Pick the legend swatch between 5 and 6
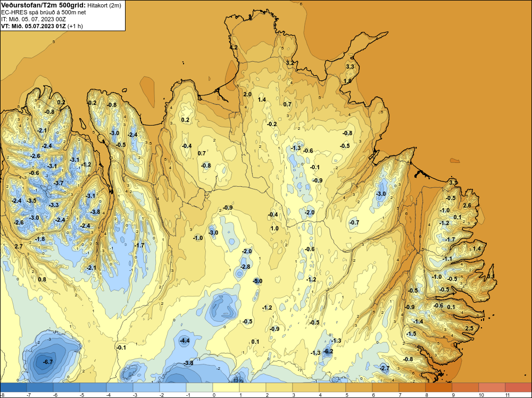This screenshot has height=398, width=532. [x=359, y=387]
